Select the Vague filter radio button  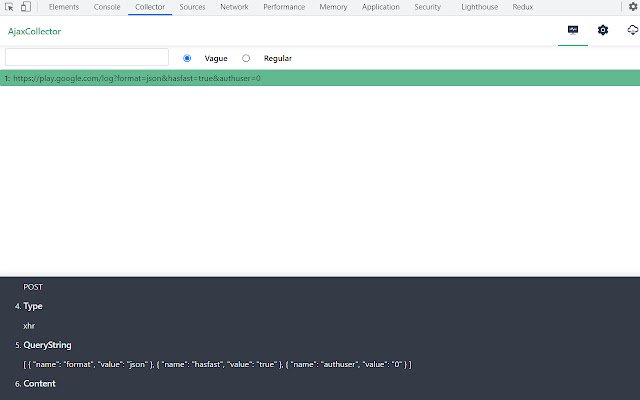click(x=187, y=58)
